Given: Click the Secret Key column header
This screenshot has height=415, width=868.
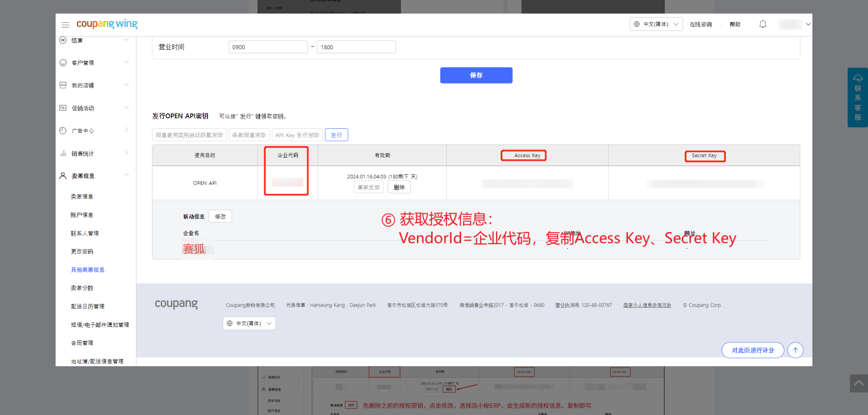Looking at the screenshot, I should [x=704, y=155].
